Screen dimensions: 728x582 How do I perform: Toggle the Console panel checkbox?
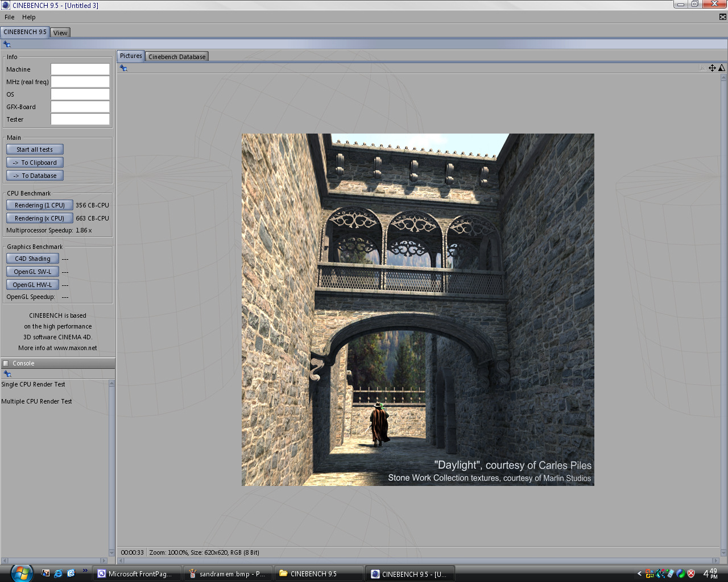[x=6, y=364]
